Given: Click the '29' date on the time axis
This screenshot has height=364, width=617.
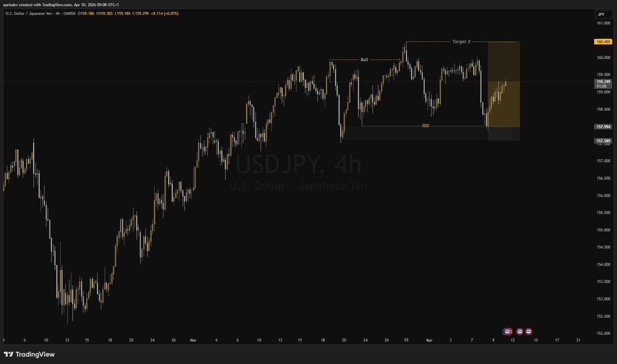Looking at the screenshot, I should tap(406, 340).
